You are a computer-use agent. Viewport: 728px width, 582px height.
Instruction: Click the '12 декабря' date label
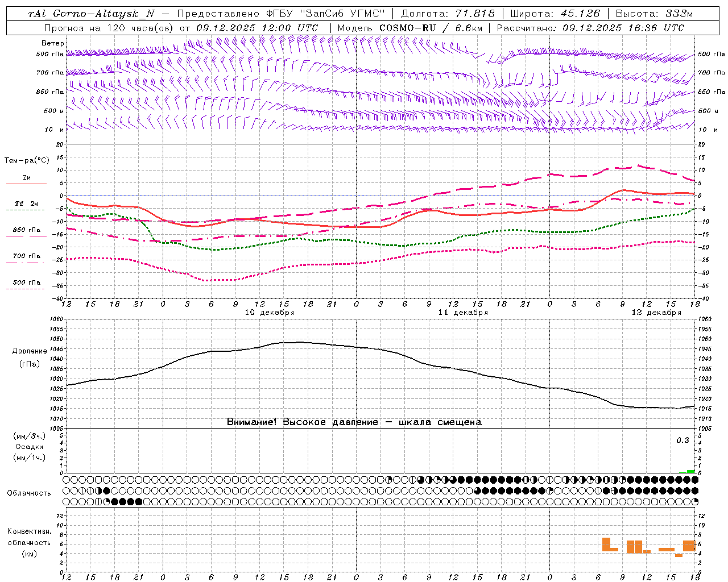[x=656, y=313]
